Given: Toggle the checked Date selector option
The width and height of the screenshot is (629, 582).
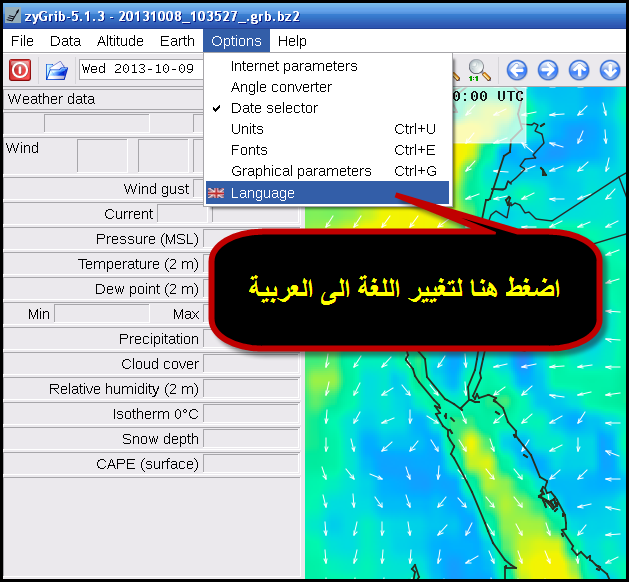Looking at the screenshot, I should (x=327, y=108).
